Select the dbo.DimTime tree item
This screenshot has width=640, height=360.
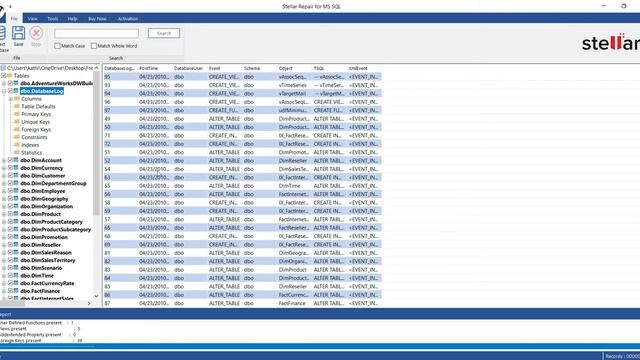37,276
